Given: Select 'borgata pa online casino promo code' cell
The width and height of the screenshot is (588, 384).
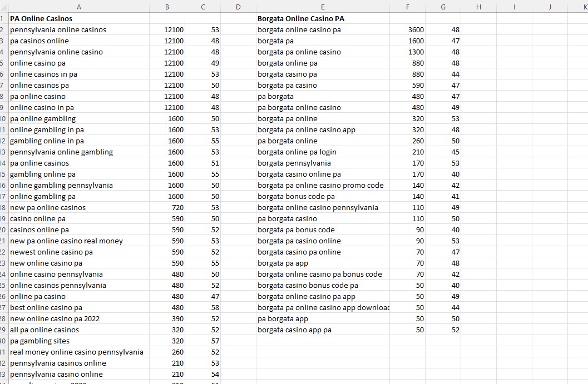Looking at the screenshot, I should pyautogui.click(x=323, y=186).
